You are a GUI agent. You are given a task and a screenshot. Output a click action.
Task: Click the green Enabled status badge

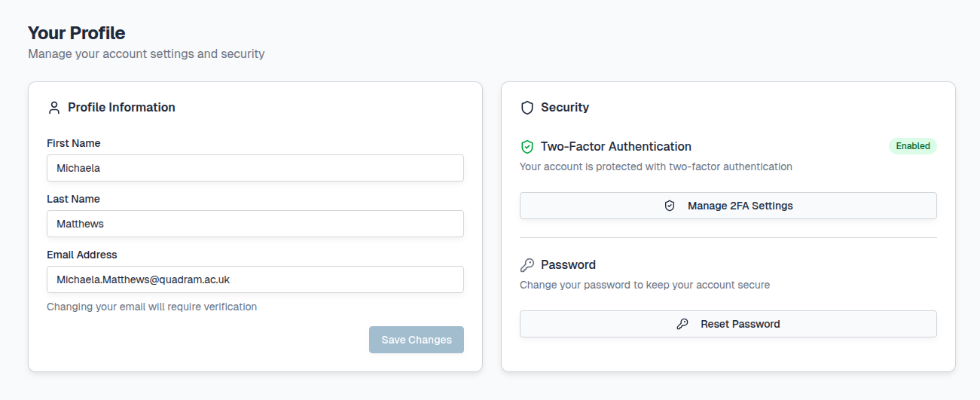pos(912,146)
